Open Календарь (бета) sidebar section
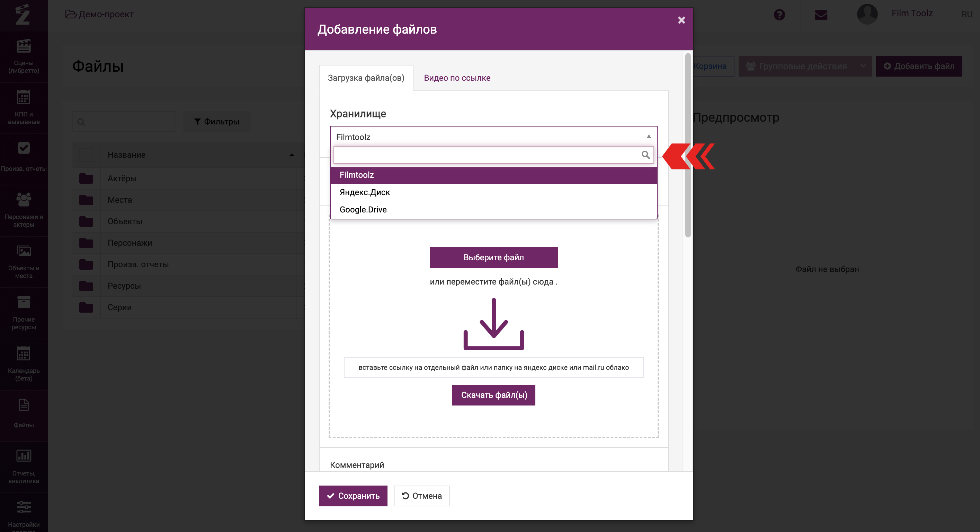 tap(24, 364)
